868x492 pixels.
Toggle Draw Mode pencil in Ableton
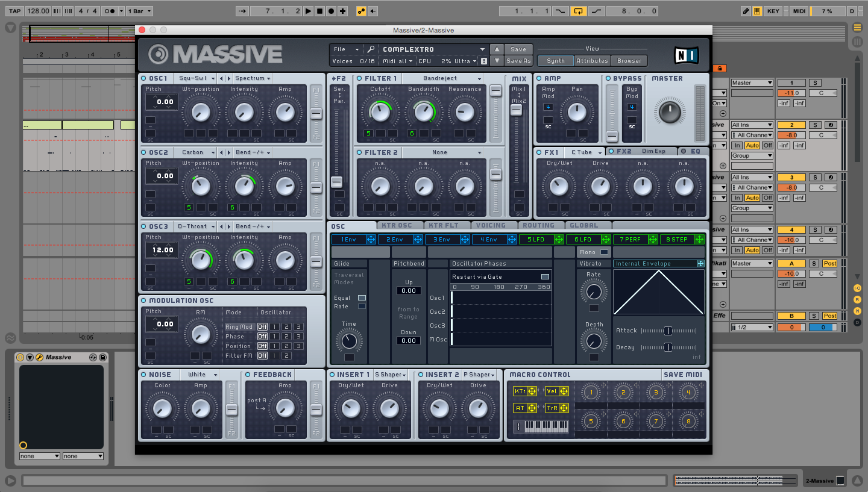(746, 11)
